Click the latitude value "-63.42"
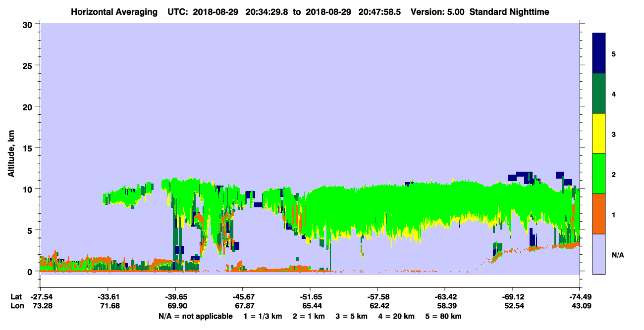The image size is (644, 330). pos(445,297)
